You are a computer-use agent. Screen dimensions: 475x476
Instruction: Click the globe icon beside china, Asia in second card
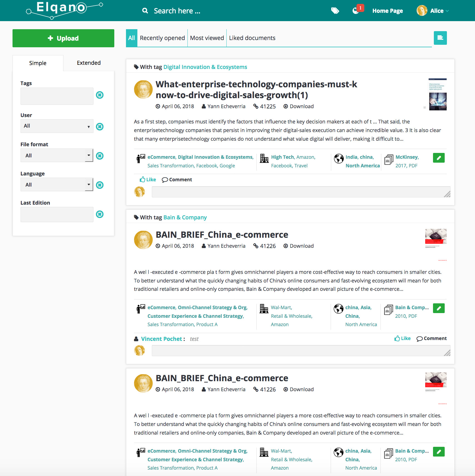click(339, 309)
